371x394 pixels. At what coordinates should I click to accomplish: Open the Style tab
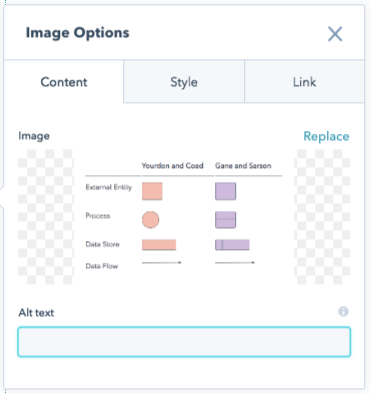184,82
